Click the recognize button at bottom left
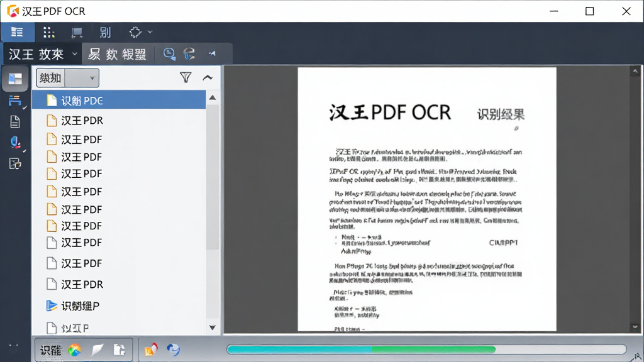The image size is (644, 362). point(50,350)
